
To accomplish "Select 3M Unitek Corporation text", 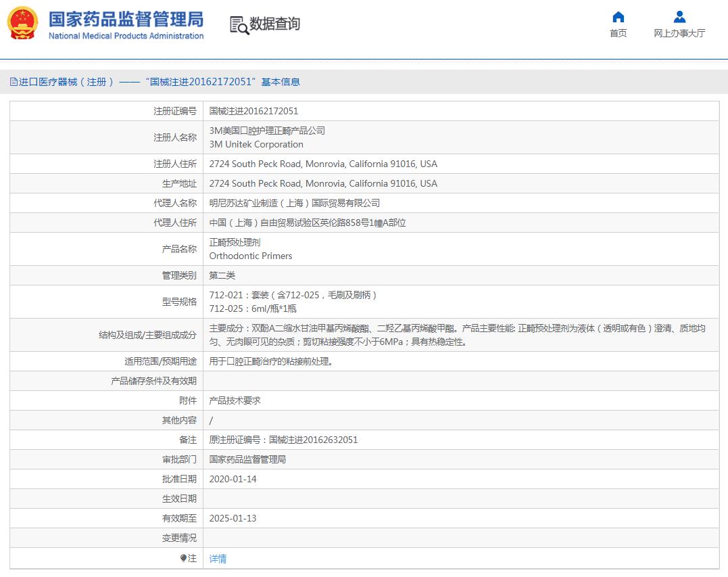I will coord(256,145).
